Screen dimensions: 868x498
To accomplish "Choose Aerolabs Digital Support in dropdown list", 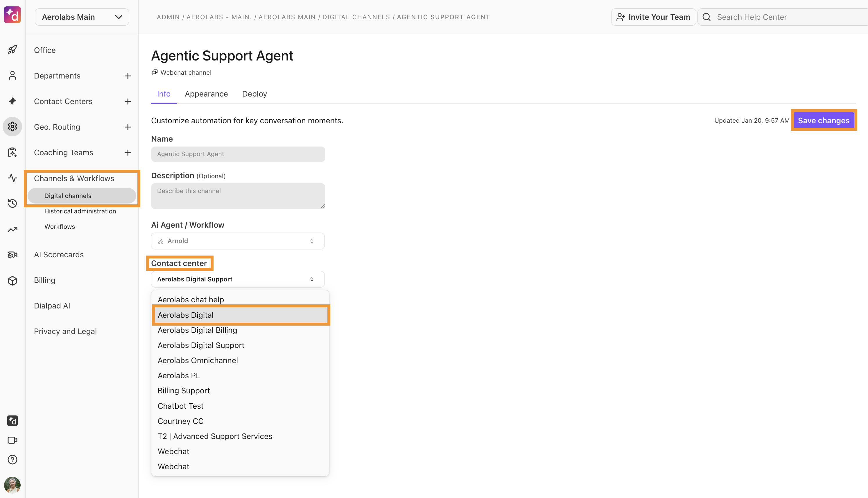I will pyautogui.click(x=240, y=345).
